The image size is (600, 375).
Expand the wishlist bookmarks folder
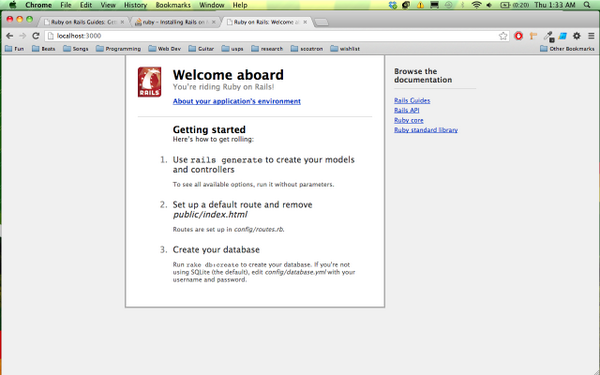point(345,49)
